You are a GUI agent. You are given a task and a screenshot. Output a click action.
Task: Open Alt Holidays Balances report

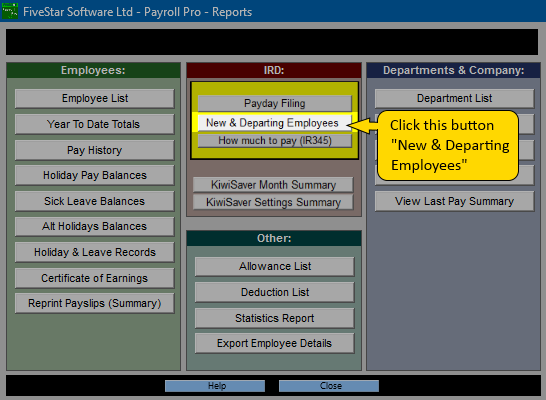pyautogui.click(x=95, y=227)
